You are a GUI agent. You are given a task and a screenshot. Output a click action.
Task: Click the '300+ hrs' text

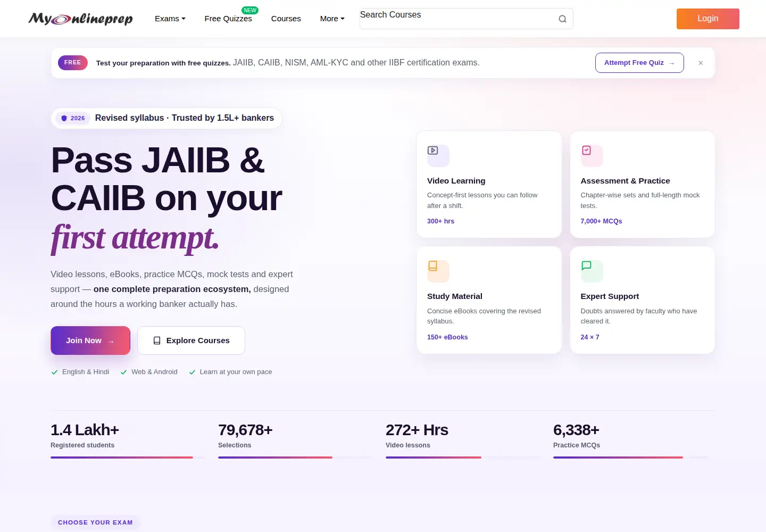tap(441, 221)
